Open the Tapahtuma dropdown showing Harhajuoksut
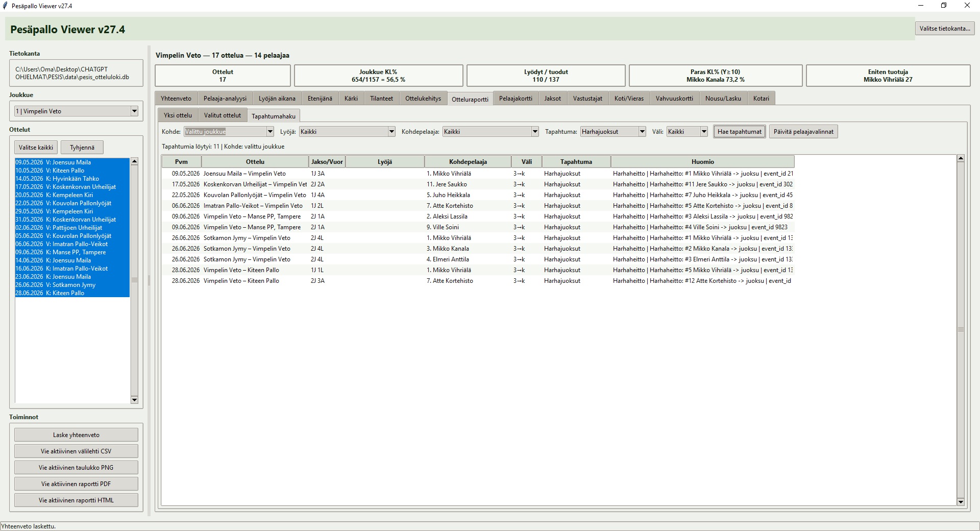The width and height of the screenshot is (980, 531). coord(613,132)
